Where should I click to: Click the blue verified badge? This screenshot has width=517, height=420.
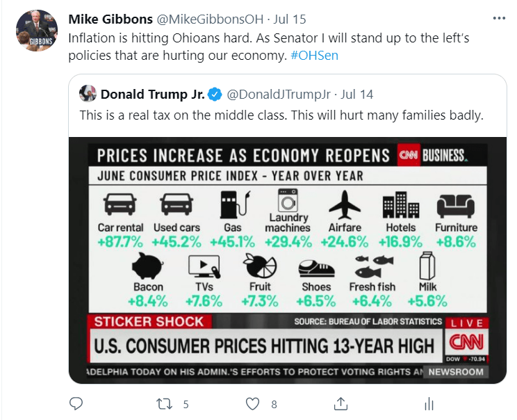(215, 95)
